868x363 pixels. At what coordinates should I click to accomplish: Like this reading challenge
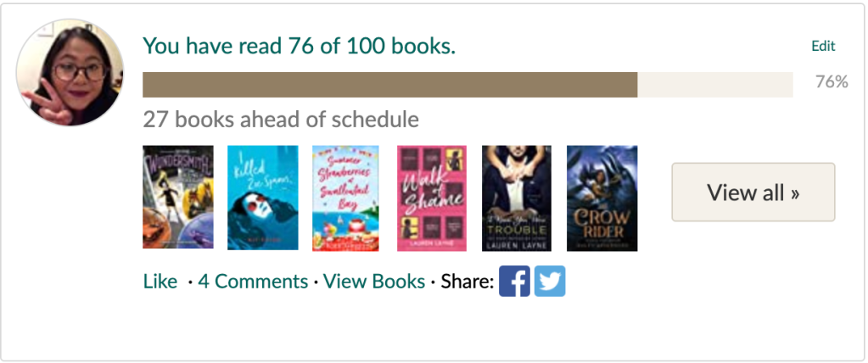[x=160, y=282]
